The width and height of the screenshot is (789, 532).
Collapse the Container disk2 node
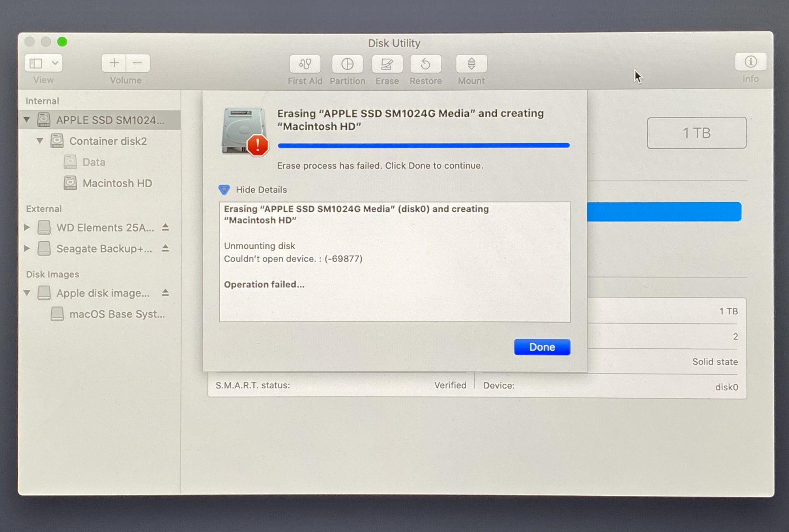pos(40,140)
